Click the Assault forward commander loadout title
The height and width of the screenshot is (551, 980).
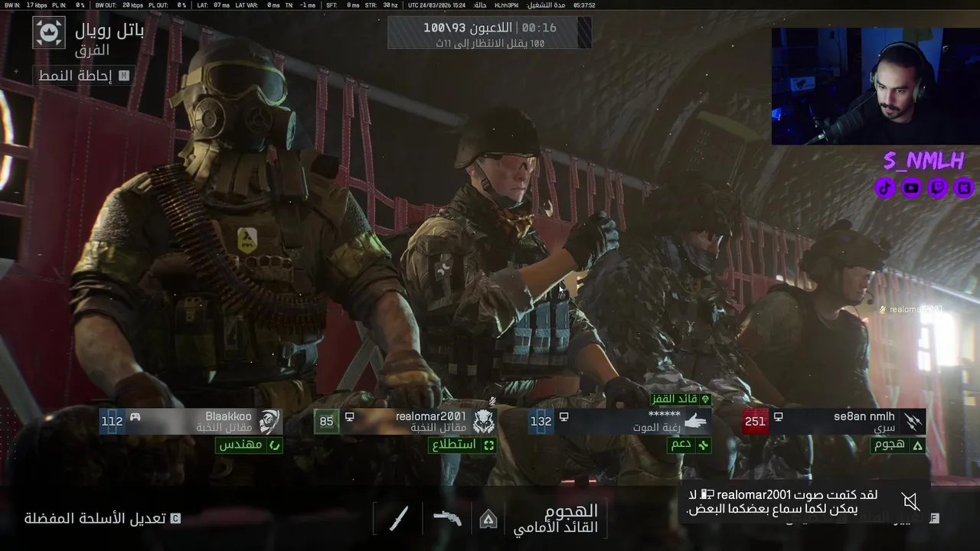click(x=556, y=518)
